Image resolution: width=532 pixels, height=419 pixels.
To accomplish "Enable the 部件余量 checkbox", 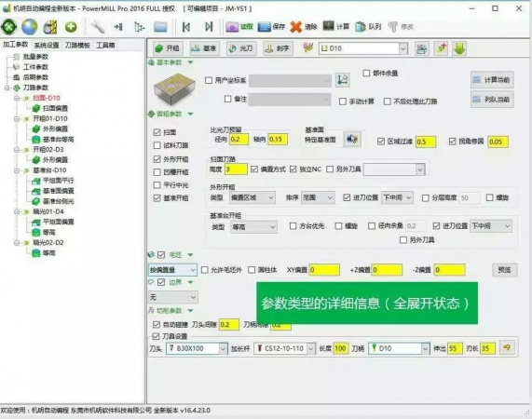I will [366, 73].
